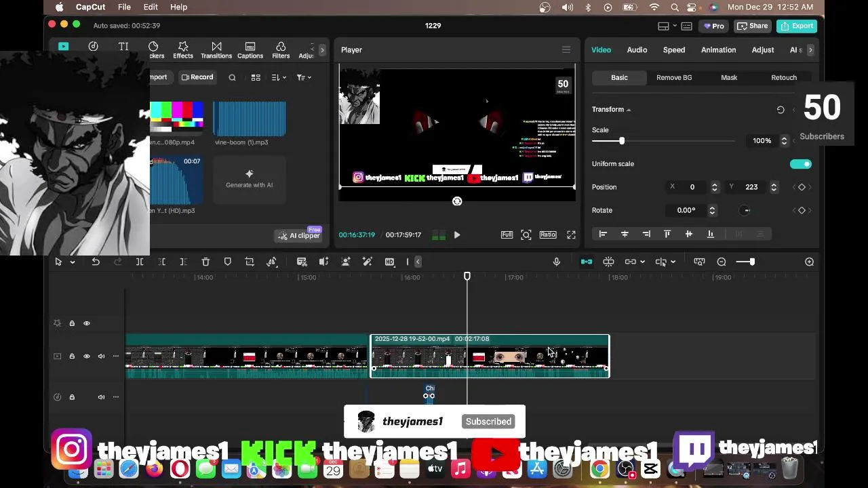This screenshot has height=488, width=868.
Task: Delete selected clip with trash icon
Action: 205,262
